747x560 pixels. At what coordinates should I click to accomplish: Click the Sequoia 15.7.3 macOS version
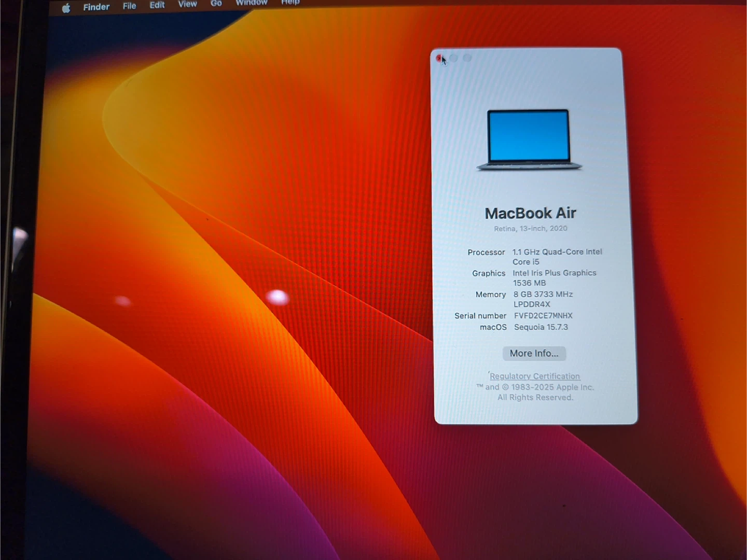(541, 327)
